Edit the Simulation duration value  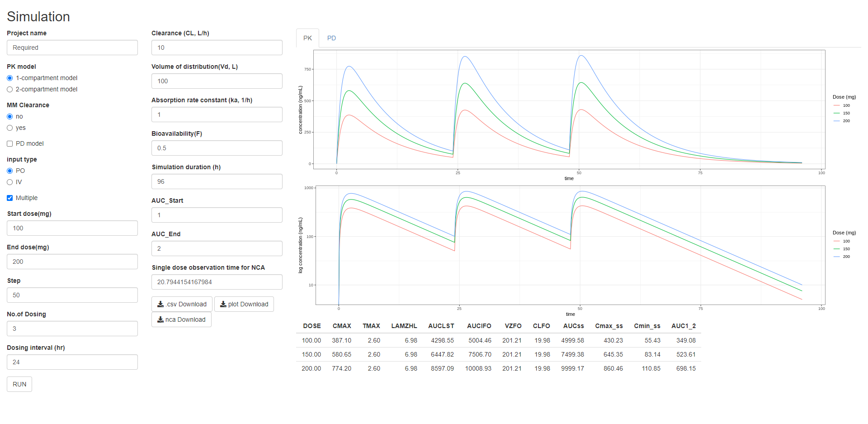217,181
